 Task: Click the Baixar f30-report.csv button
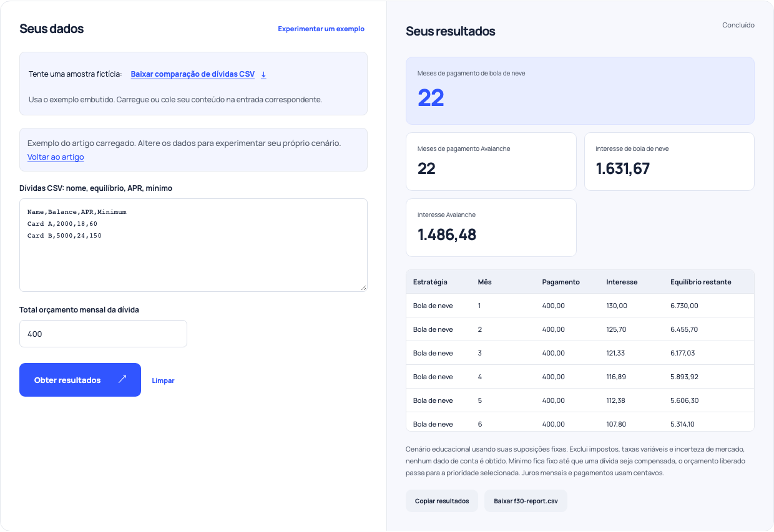526,501
